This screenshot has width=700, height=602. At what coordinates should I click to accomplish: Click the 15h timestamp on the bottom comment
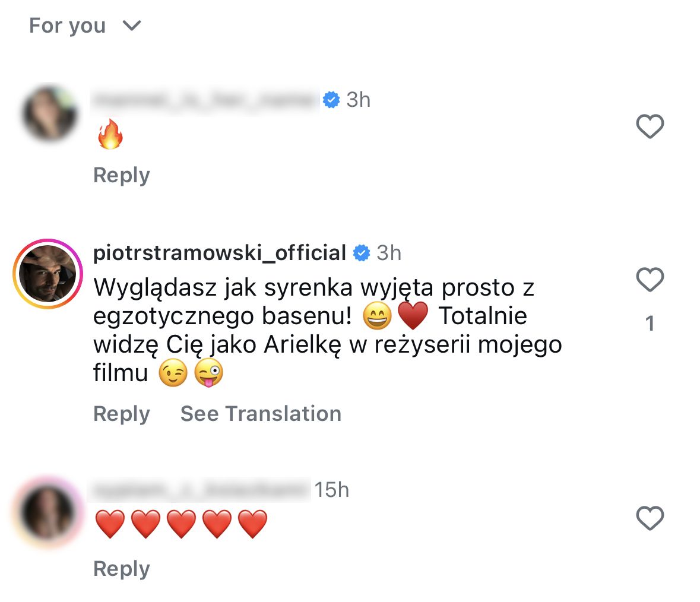pos(334,490)
